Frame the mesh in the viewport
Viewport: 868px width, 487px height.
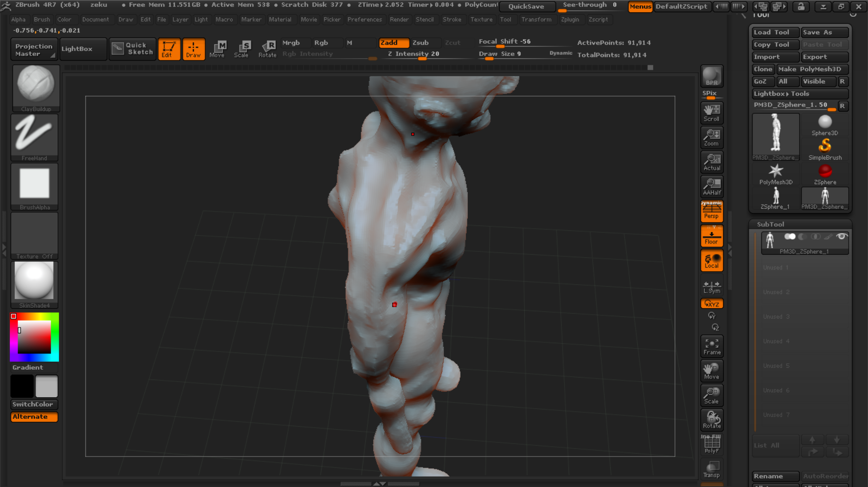(x=711, y=346)
